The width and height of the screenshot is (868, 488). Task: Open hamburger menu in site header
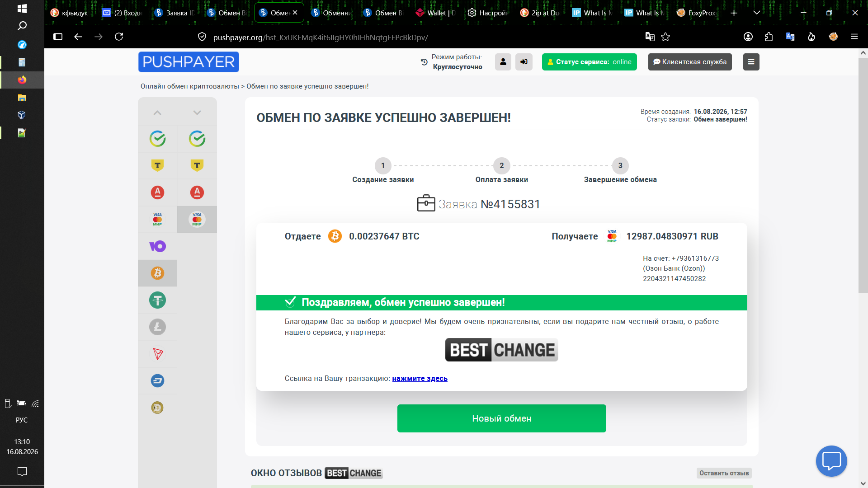(751, 62)
